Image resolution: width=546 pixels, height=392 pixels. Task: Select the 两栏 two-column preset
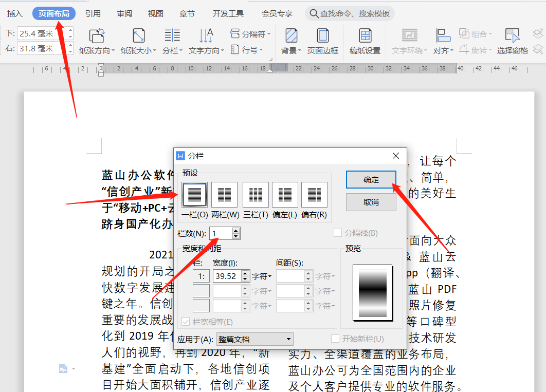point(225,195)
